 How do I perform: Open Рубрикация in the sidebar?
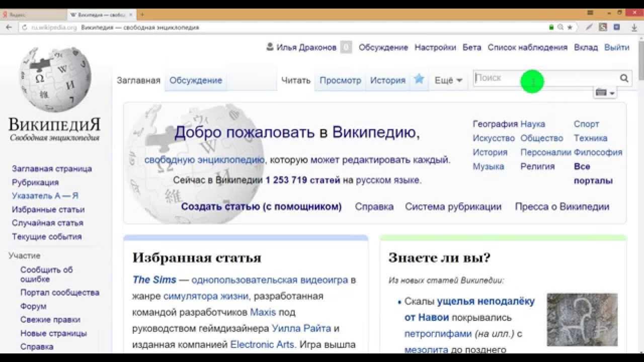point(35,182)
